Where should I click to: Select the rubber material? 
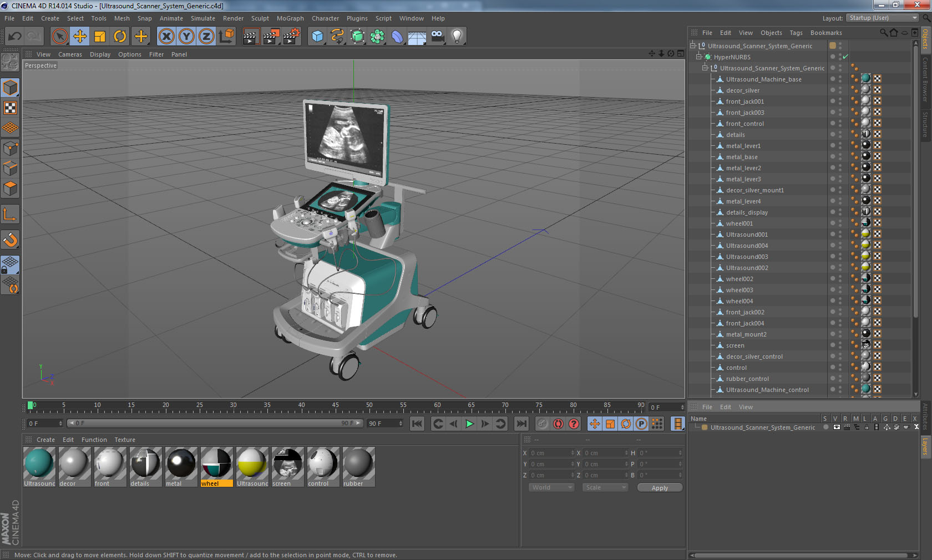tap(358, 467)
